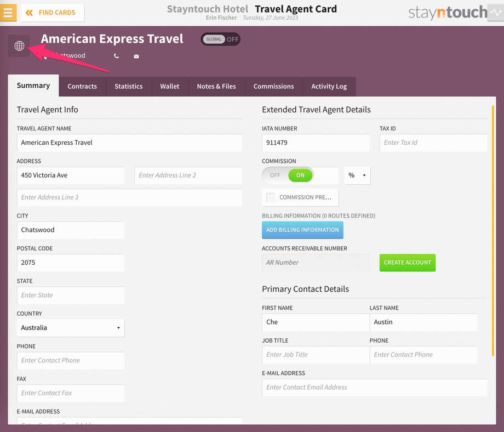The height and width of the screenshot is (432, 504).
Task: Click the Stayntouch logo
Action: point(448,13)
